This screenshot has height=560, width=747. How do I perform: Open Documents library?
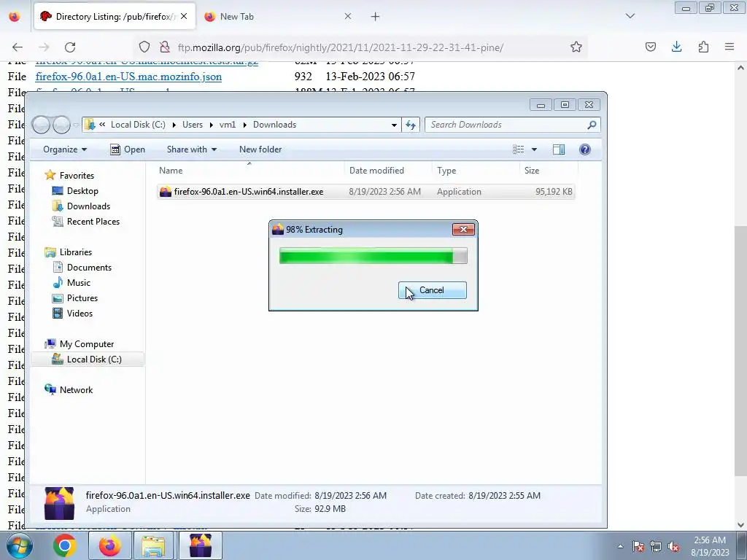(x=82, y=267)
